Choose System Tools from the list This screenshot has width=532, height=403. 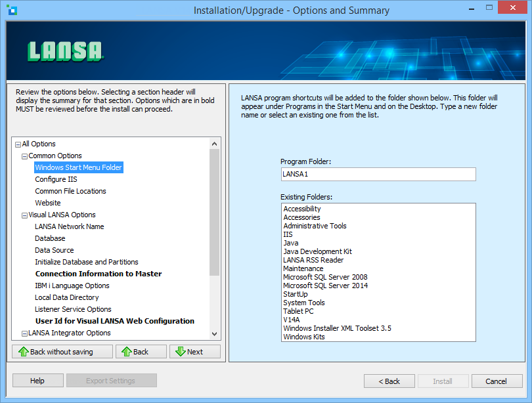tap(304, 303)
